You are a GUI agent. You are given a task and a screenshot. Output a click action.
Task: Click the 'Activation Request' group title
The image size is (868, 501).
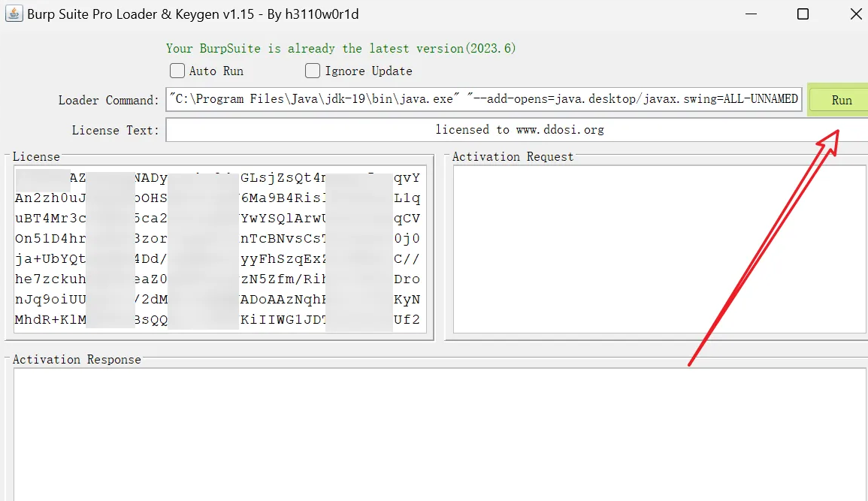click(x=513, y=156)
